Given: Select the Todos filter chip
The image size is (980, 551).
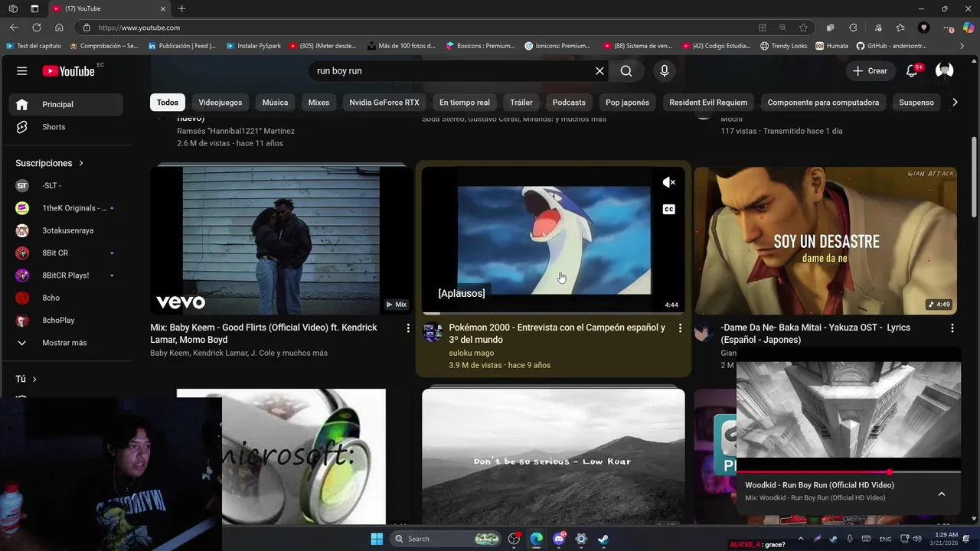Looking at the screenshot, I should tap(168, 103).
